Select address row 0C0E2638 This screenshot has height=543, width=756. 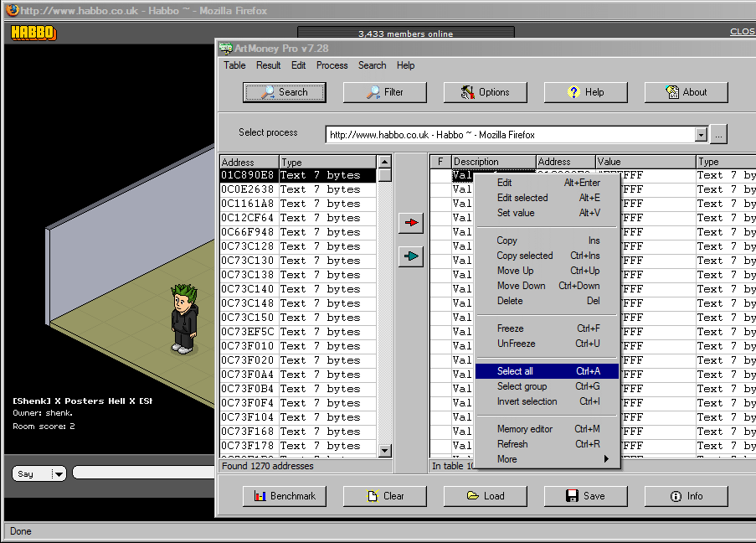pyautogui.click(x=297, y=189)
